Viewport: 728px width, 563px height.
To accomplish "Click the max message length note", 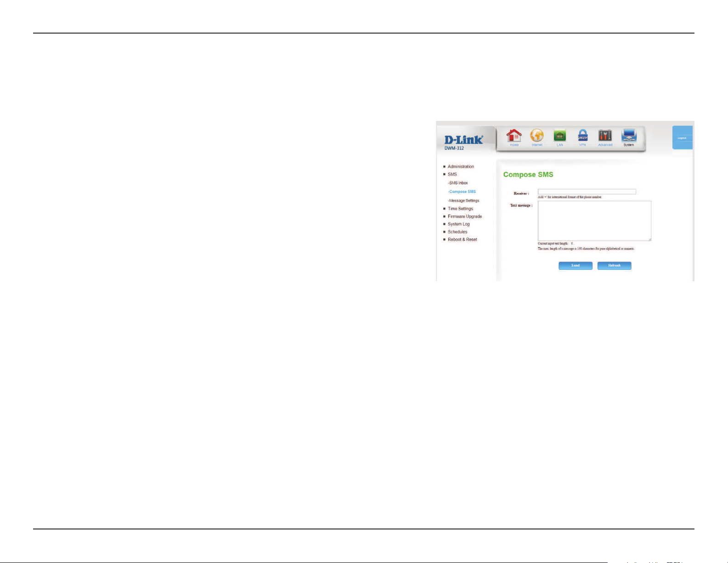I will [x=586, y=249].
